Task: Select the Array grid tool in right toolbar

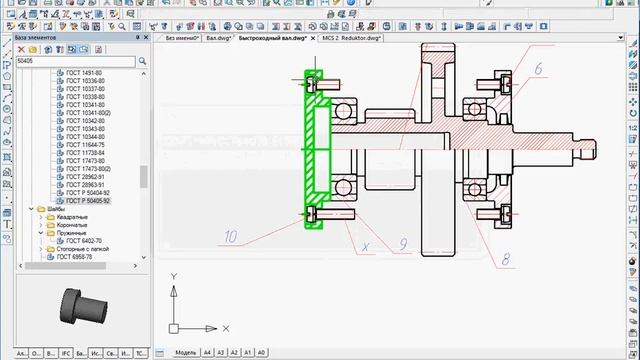Action: tap(633, 87)
